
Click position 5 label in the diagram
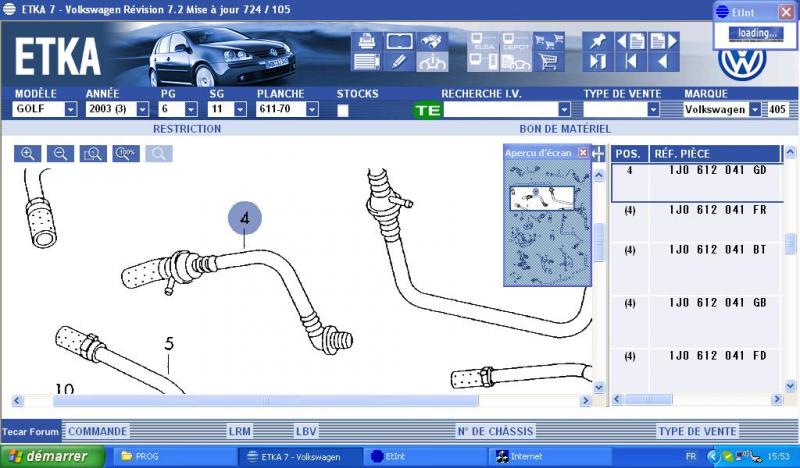pos(169,343)
